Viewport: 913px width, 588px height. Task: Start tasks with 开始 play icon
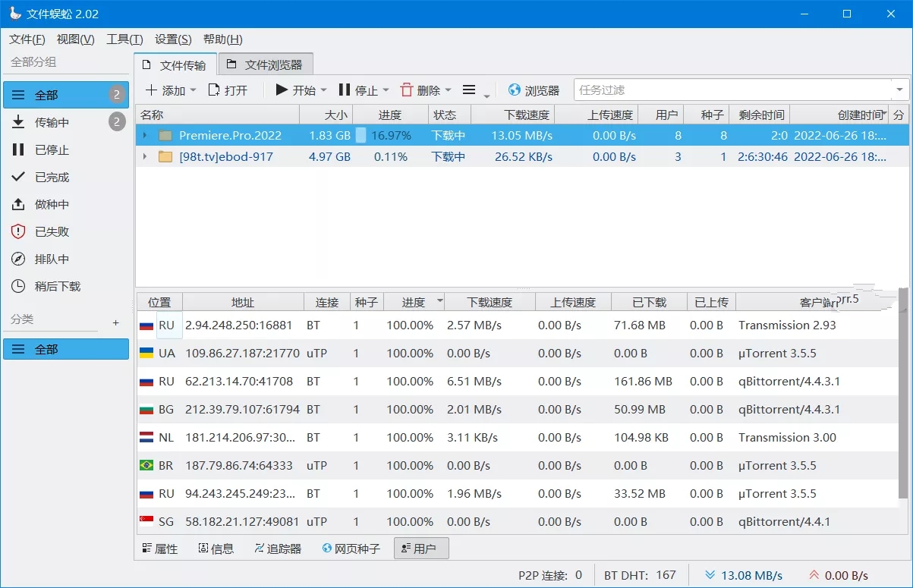tap(282, 90)
